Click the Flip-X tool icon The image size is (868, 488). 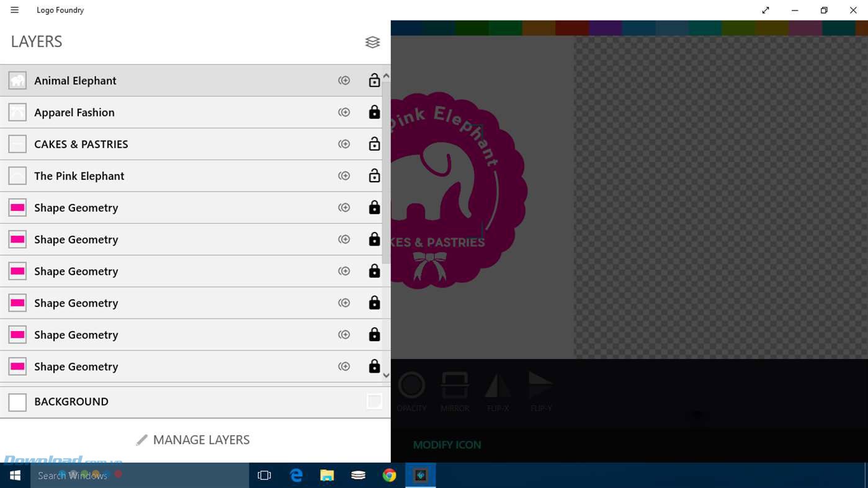click(498, 386)
